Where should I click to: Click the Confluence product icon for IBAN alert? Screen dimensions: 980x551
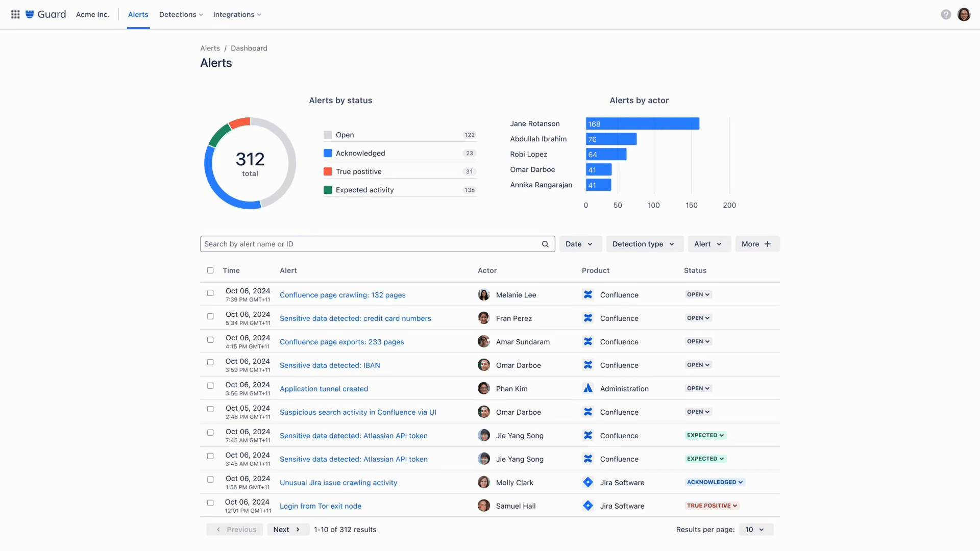587,365
